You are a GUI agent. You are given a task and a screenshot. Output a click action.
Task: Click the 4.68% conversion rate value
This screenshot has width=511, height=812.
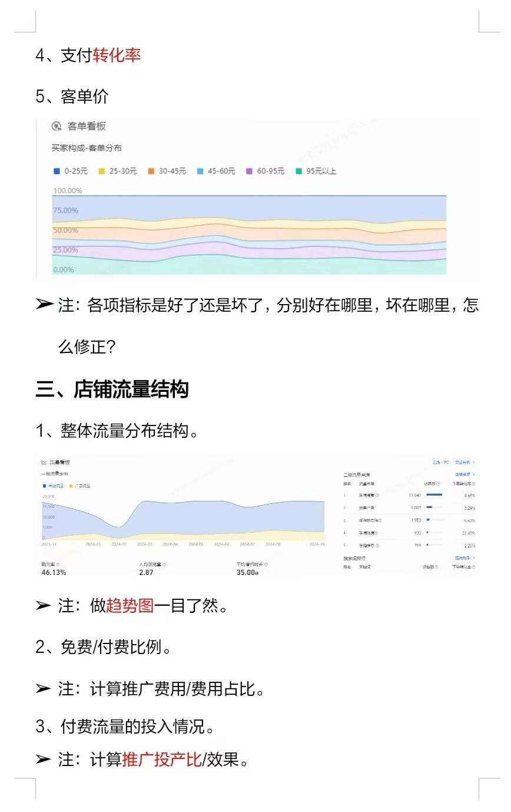pos(470,495)
